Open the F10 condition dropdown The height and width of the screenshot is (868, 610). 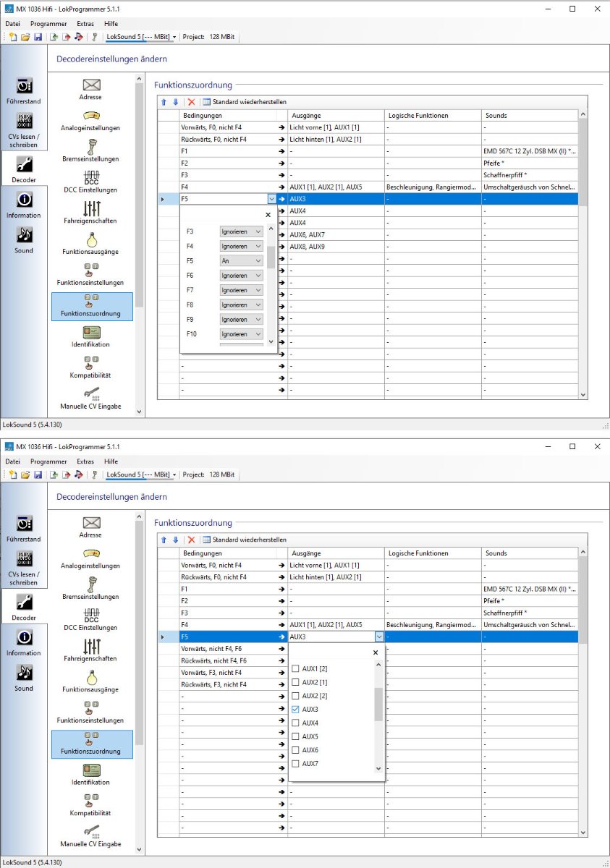(242, 334)
